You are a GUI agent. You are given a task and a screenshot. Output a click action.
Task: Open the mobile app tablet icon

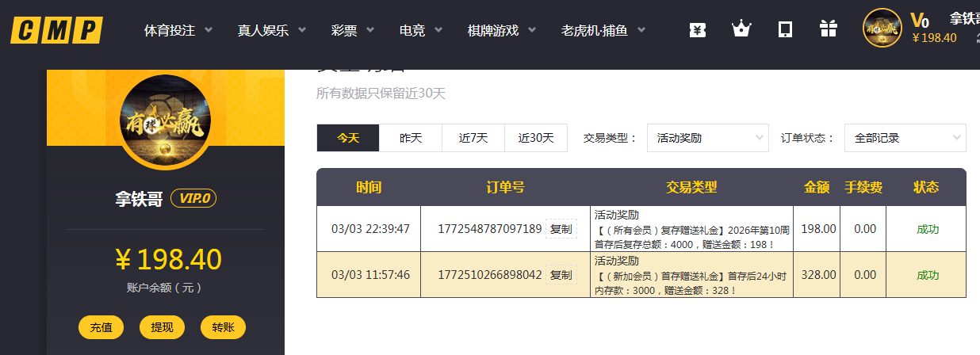(785, 29)
